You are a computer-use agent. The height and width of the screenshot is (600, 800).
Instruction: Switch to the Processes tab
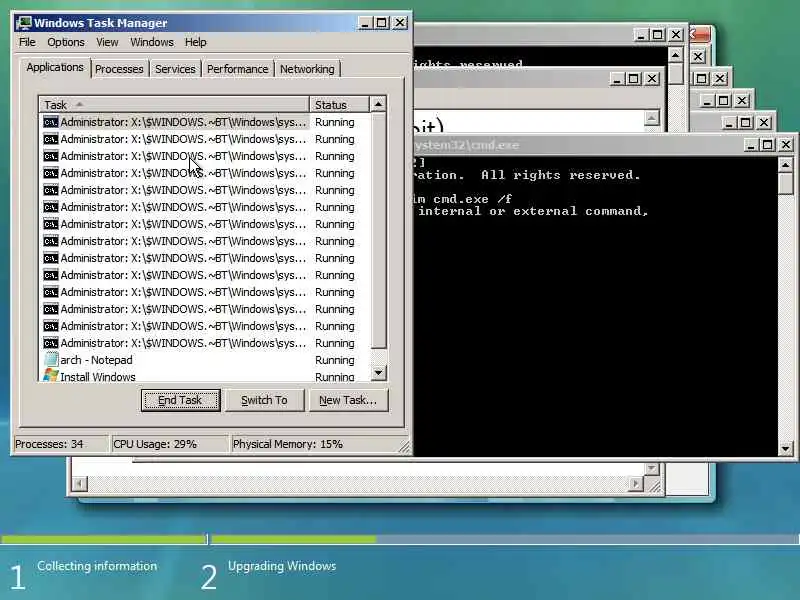[x=119, y=69]
